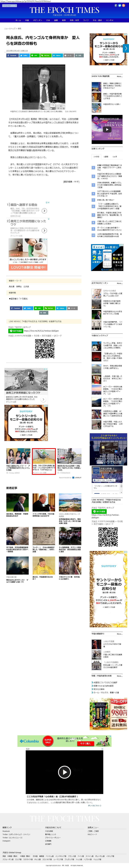Open footer 大紀元時報 link
Screen dimensions: 129x868
click(49, 831)
